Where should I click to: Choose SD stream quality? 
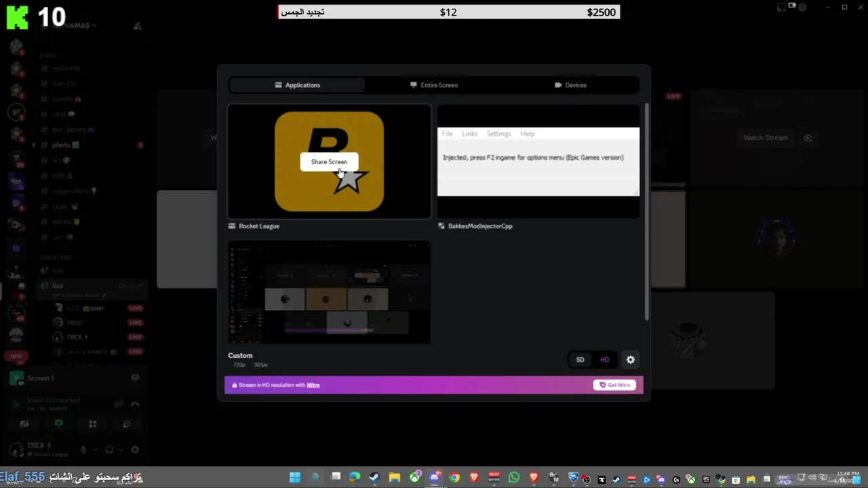(580, 360)
